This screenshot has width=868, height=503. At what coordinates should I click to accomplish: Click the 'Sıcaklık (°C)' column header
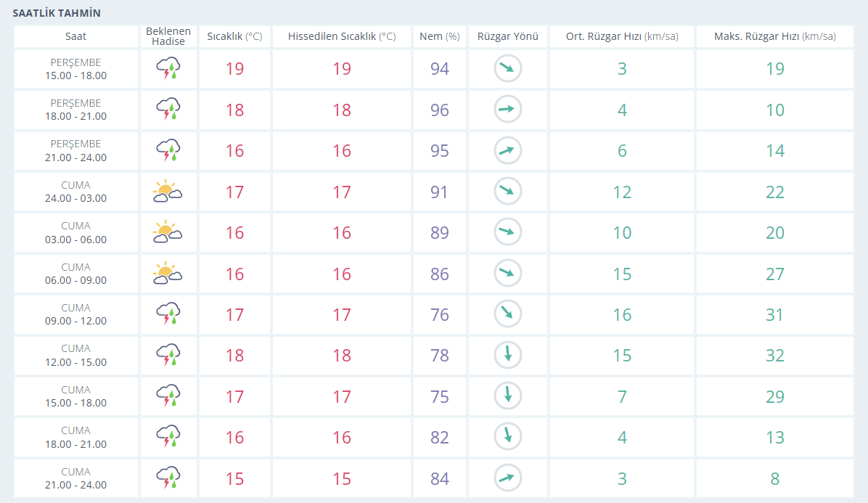234,36
